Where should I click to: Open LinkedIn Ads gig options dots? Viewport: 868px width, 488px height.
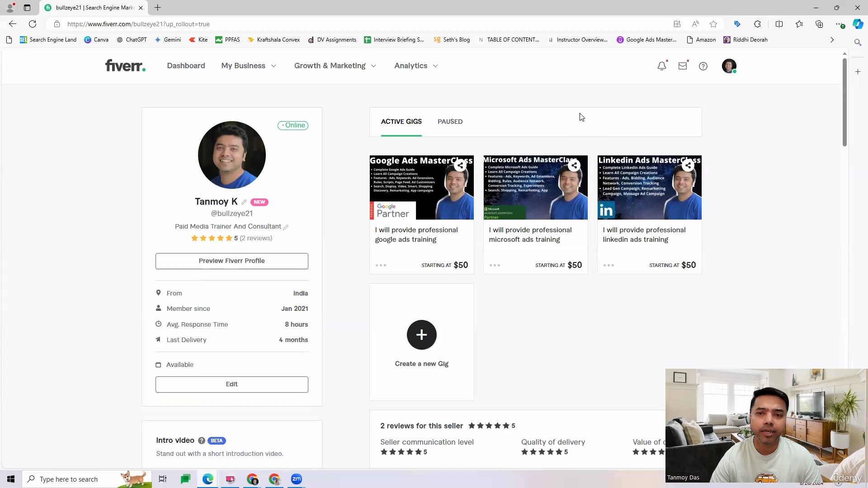click(x=609, y=265)
